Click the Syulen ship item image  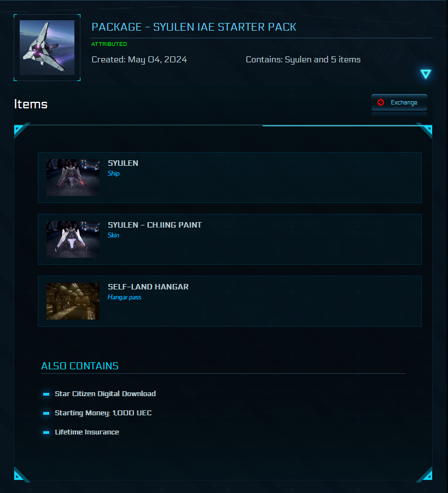coord(73,176)
